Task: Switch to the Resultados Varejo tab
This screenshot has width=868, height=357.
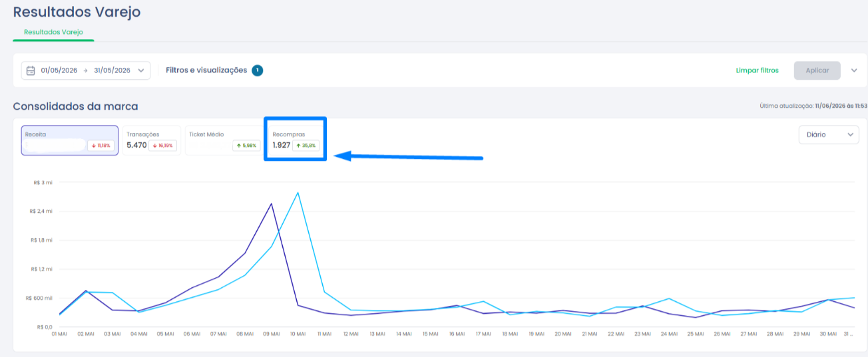Action: pyautogui.click(x=53, y=32)
